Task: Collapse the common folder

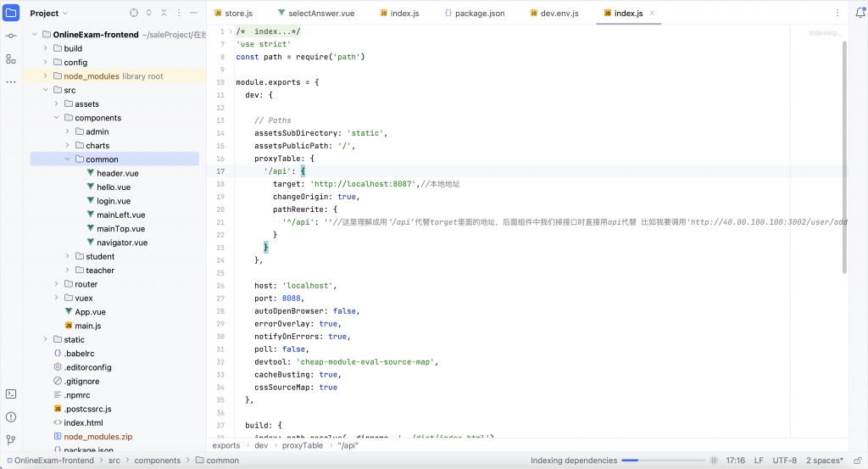Action: [68, 159]
